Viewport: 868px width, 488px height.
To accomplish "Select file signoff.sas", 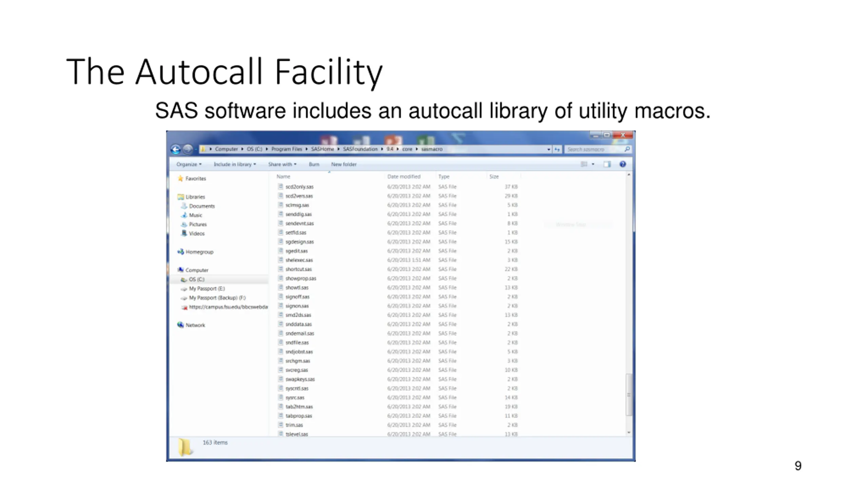I will pyautogui.click(x=297, y=297).
